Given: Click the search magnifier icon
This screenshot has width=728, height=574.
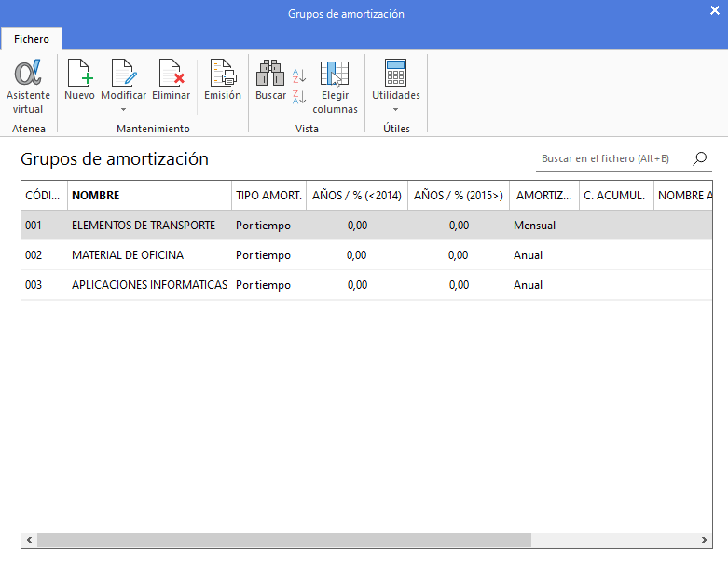Looking at the screenshot, I should 700,158.
